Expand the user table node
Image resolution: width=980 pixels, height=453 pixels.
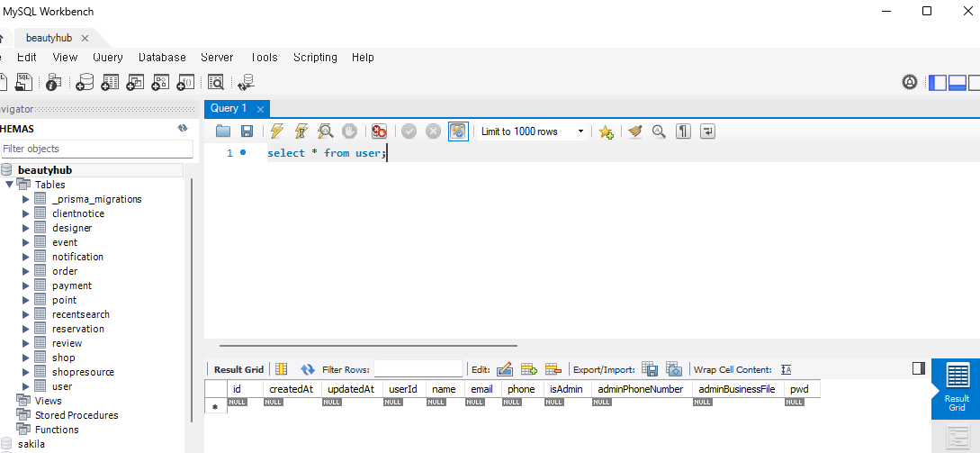25,386
